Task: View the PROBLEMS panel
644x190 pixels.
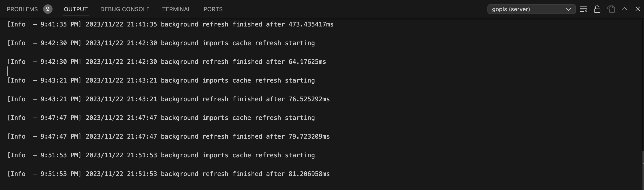Action: point(22,9)
